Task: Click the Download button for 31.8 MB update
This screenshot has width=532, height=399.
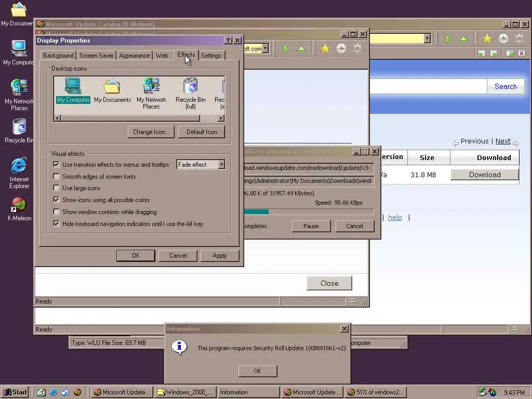Action: pyautogui.click(x=485, y=175)
